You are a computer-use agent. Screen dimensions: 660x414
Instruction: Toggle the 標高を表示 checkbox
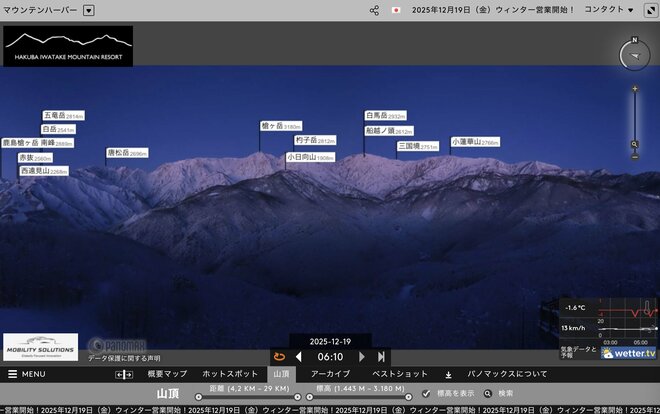(426, 393)
